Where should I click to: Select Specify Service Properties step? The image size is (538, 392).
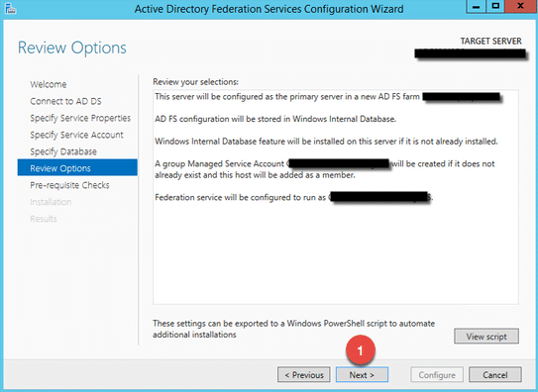pos(80,118)
